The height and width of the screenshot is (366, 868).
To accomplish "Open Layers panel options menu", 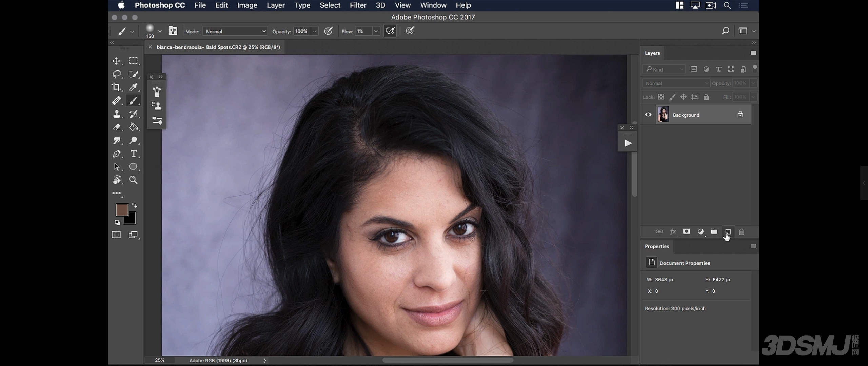I will (x=753, y=53).
